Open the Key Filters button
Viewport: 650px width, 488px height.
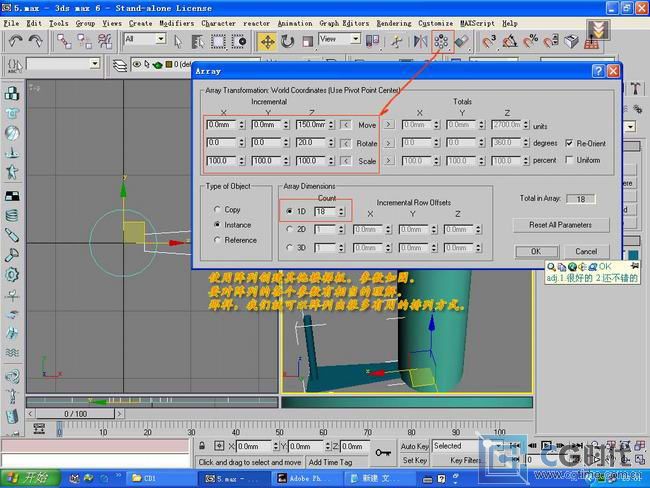click(466, 460)
